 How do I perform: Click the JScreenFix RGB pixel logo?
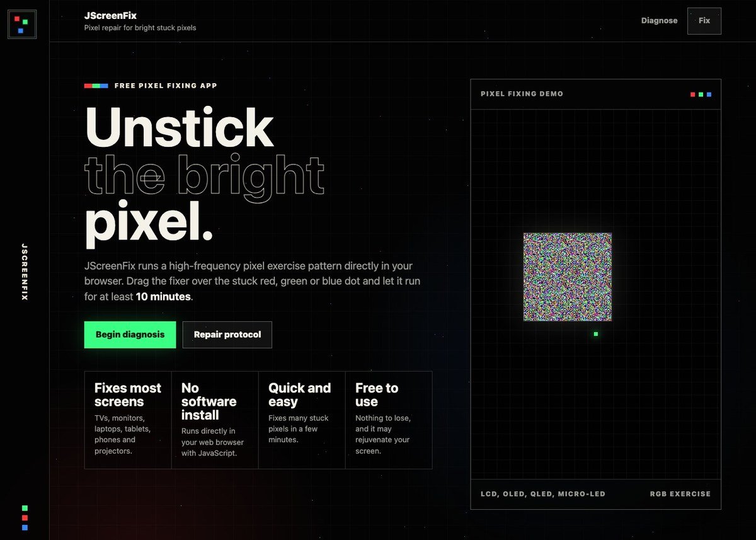(x=22, y=25)
